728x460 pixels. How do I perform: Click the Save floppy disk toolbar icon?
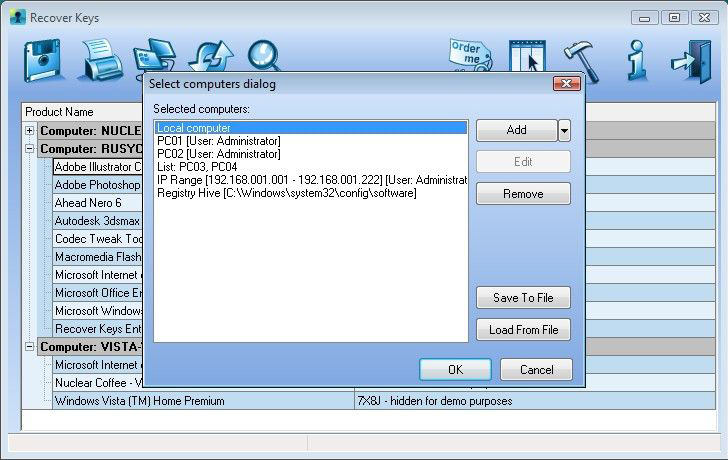pos(42,60)
